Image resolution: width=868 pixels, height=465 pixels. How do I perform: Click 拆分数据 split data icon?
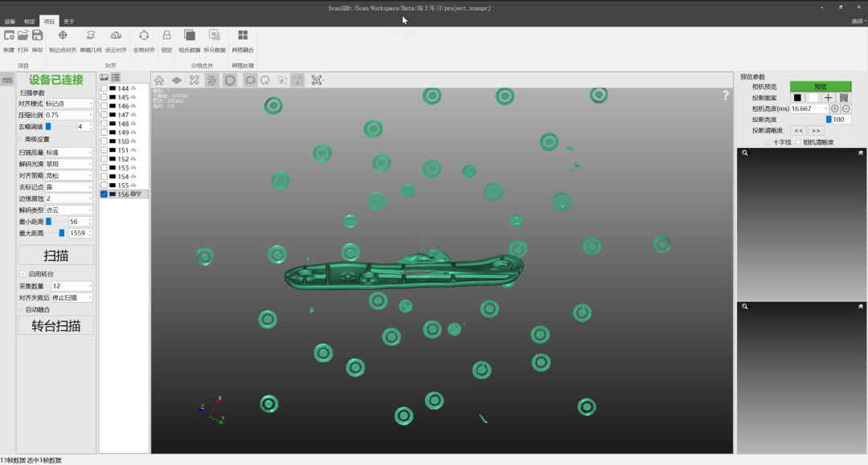[x=215, y=36]
